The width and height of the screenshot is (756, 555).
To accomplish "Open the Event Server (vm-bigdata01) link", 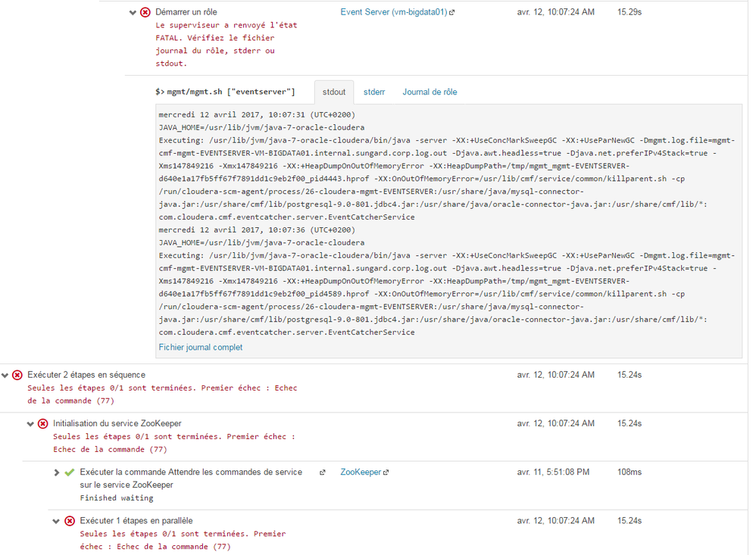I will 394,12.
